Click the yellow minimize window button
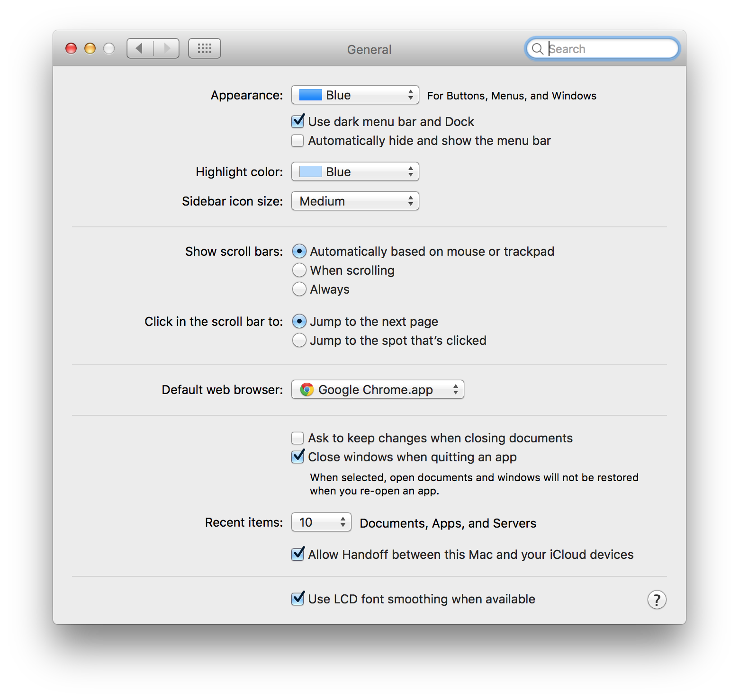Viewport: 739px width, 700px height. pos(90,48)
